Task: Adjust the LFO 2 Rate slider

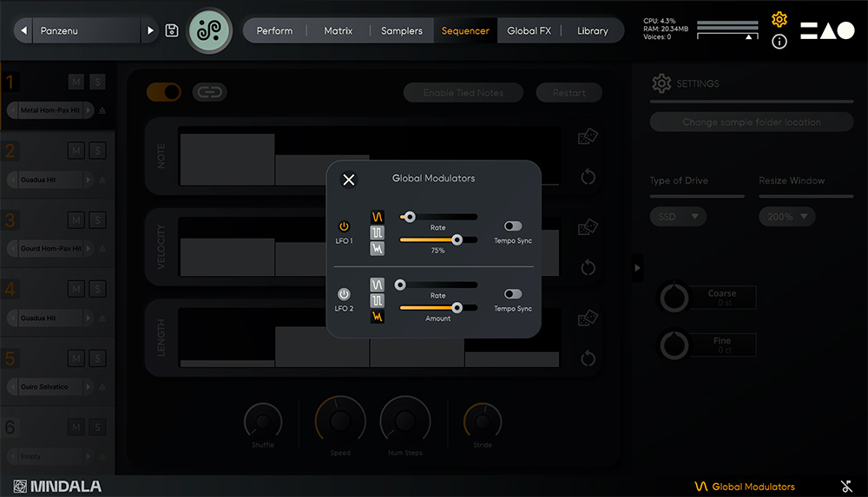Action: (x=438, y=285)
